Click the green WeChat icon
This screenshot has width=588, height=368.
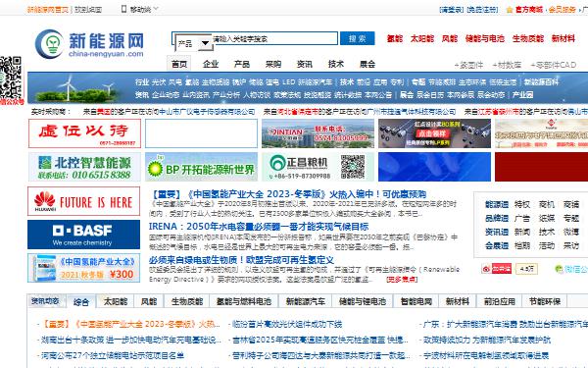pos(559,269)
